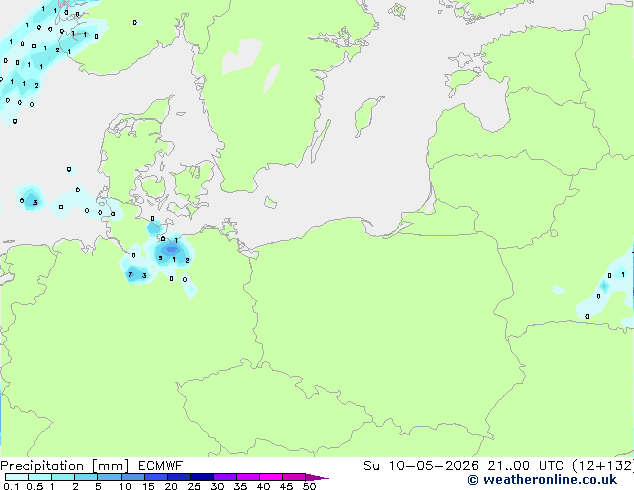Click the '(12+132)' forecast offset text
This screenshot has height=490, width=634.
tap(603, 466)
